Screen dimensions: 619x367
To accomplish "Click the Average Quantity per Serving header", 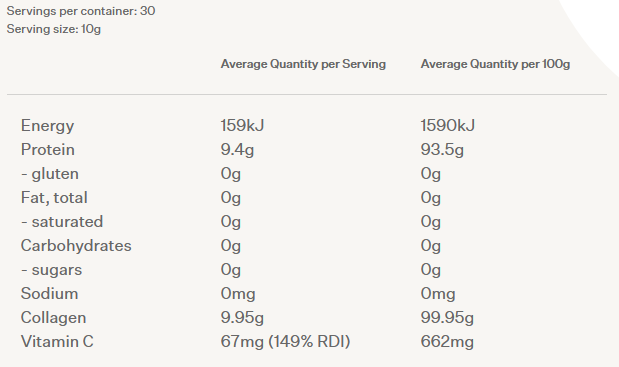I will pyautogui.click(x=303, y=64).
